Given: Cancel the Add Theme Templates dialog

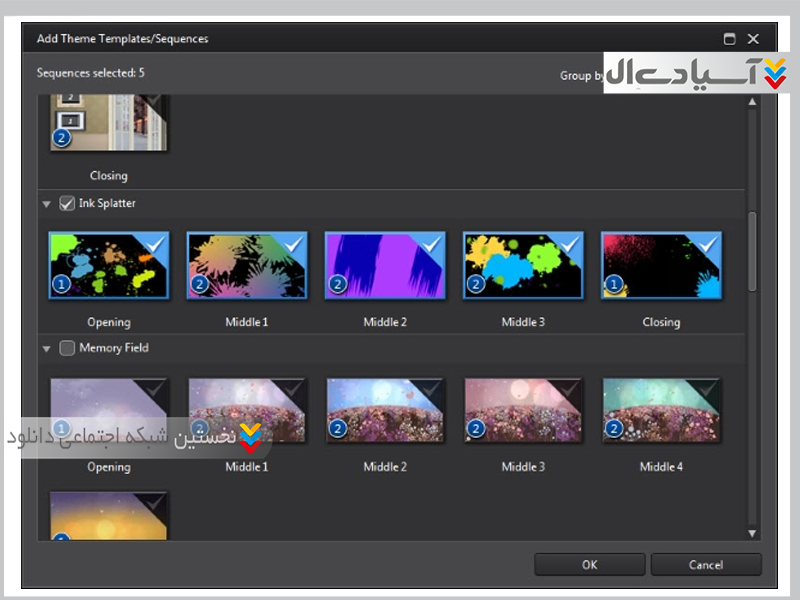Looking at the screenshot, I should (705, 565).
